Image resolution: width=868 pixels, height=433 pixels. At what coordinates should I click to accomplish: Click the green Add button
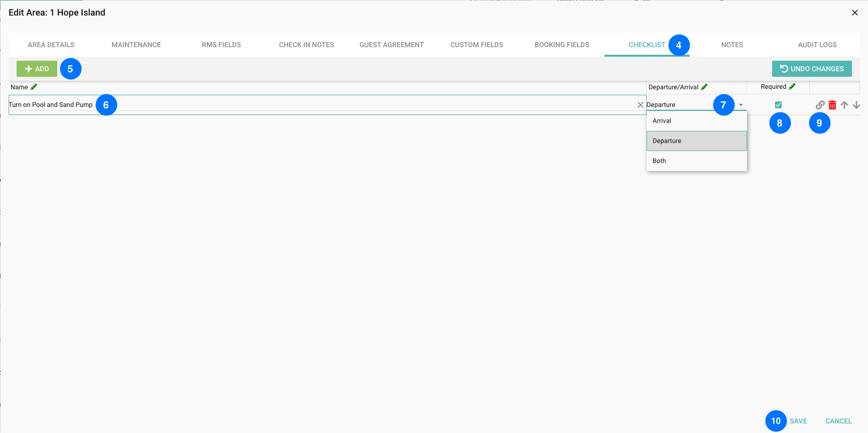pyautogui.click(x=37, y=69)
